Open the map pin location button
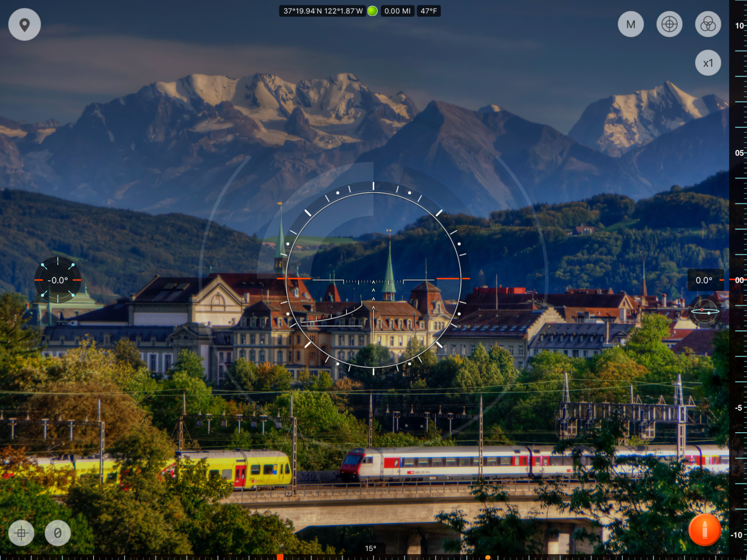Image resolution: width=747 pixels, height=560 pixels. 24,24
